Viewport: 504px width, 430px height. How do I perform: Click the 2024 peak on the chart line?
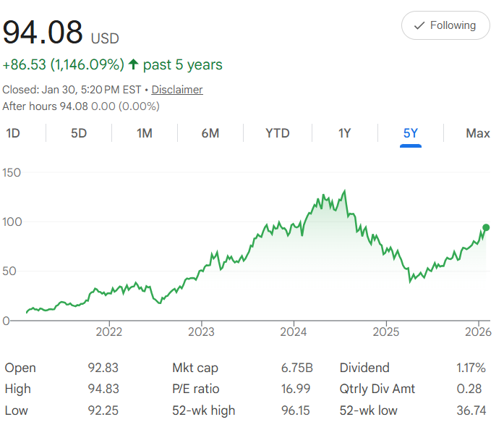(345, 191)
